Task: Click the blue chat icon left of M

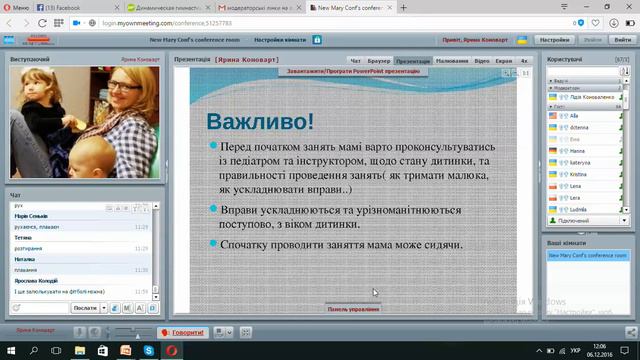Action: (115, 308)
